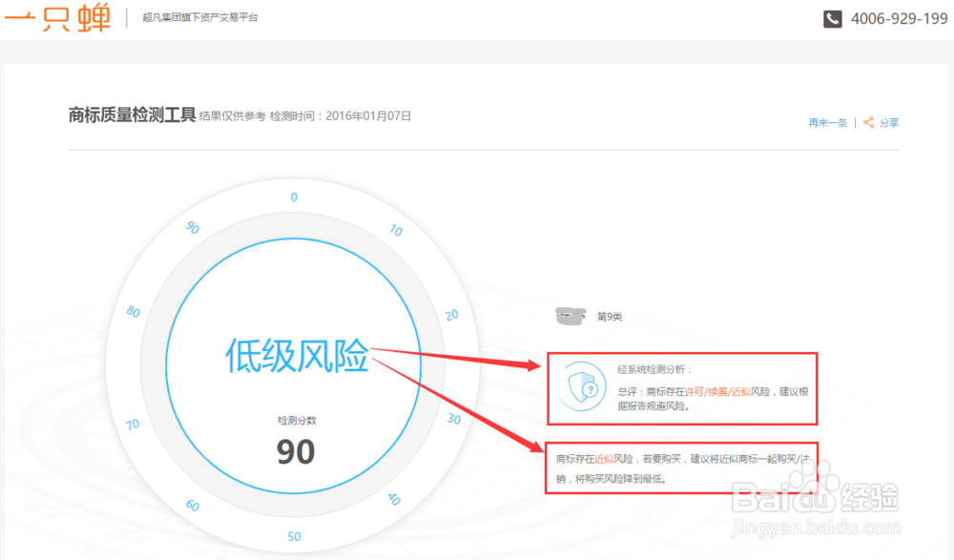Screen dimensions: 954x560
Task: Click 近似 in the purchase advice box
Action: click(x=604, y=459)
